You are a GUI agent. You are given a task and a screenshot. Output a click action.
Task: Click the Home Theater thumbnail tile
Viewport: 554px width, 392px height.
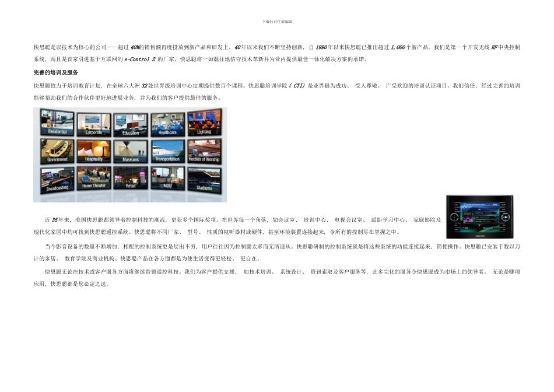click(94, 178)
